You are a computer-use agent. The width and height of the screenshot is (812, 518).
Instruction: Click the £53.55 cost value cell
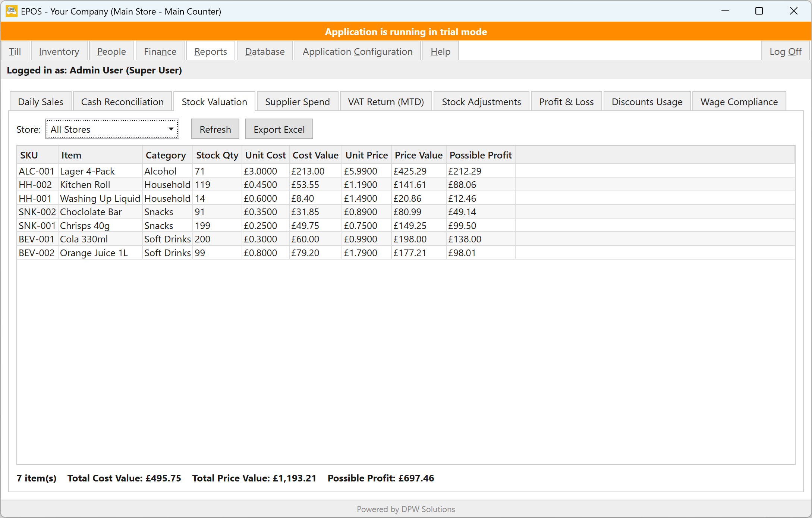pyautogui.click(x=315, y=185)
